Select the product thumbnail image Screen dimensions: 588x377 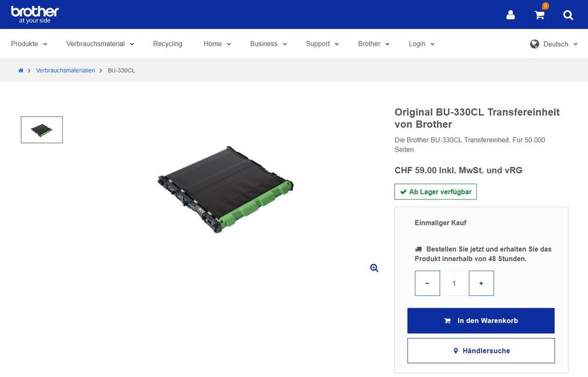point(41,129)
